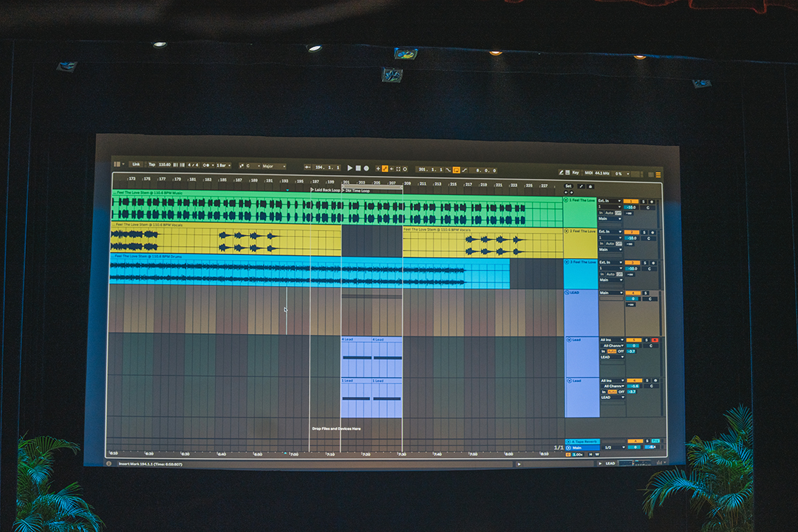Start recording with the Arrangement Record button
Viewport: 798px width, 532px height.
[x=366, y=168]
